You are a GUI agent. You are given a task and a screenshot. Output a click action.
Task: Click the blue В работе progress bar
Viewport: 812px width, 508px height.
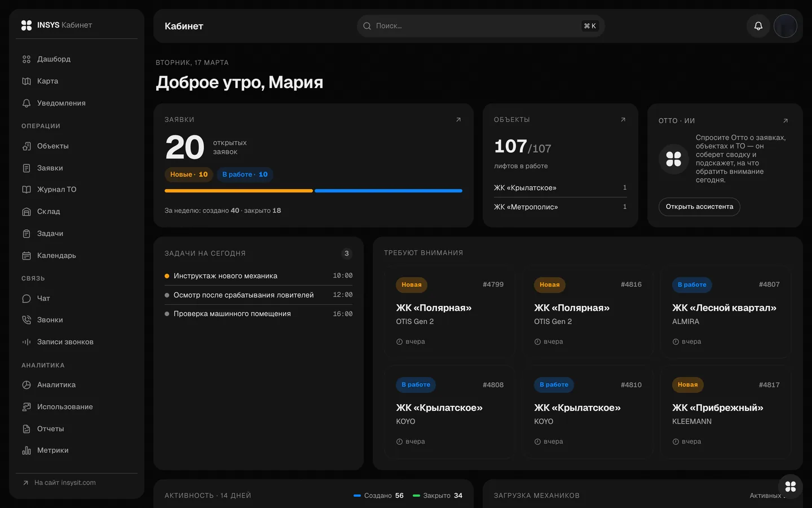tap(389, 191)
